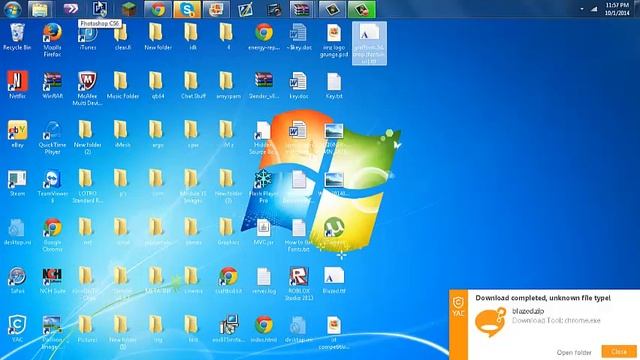
Task: Select the iMesh folder
Action: [x=122, y=134]
